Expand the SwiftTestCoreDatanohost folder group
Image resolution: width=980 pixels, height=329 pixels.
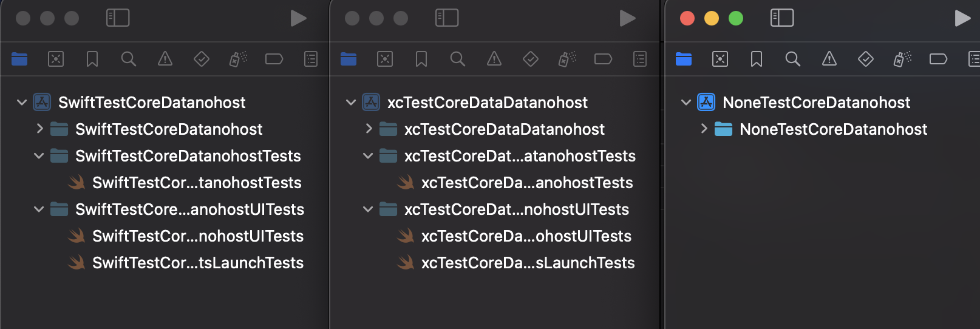tap(39, 129)
